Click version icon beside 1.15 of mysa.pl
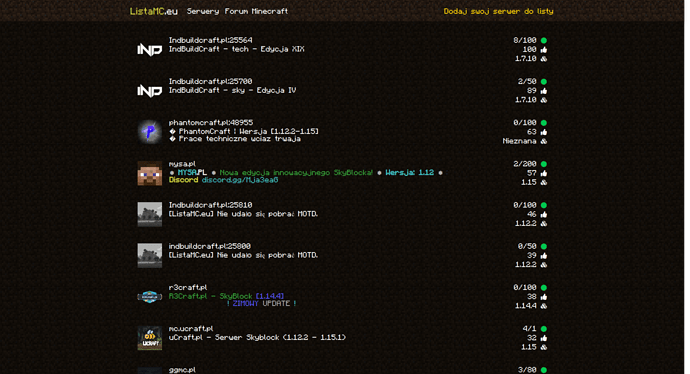 (x=544, y=182)
